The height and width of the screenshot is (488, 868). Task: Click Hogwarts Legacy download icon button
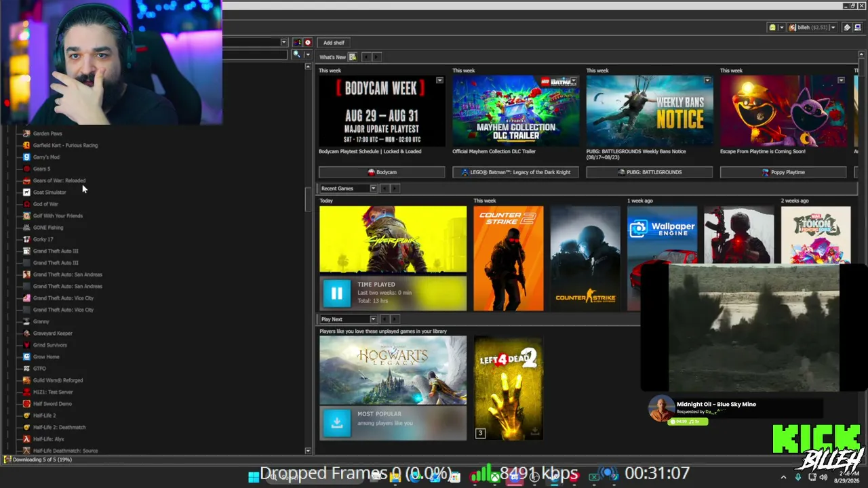(336, 422)
